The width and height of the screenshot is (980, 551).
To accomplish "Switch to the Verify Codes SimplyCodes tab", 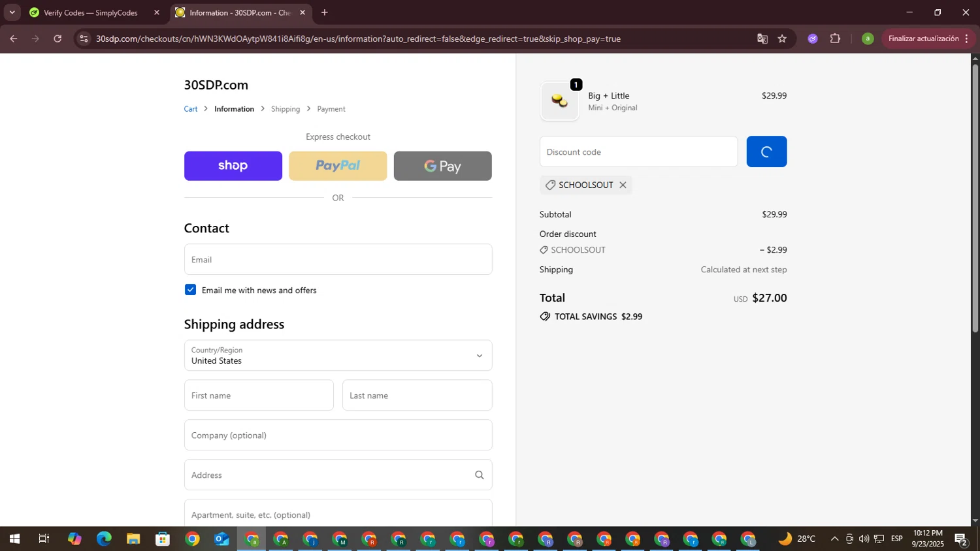I will pos(90,12).
